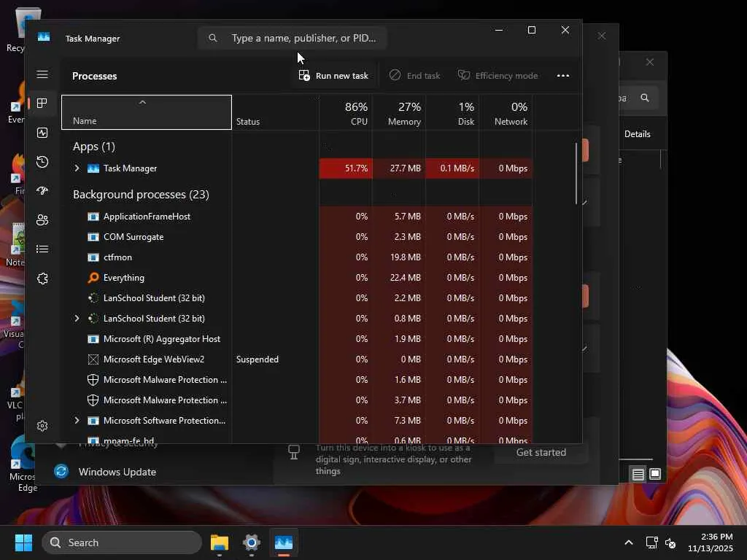Open the Details sidebar list icon
The width and height of the screenshot is (747, 560).
[42, 249]
